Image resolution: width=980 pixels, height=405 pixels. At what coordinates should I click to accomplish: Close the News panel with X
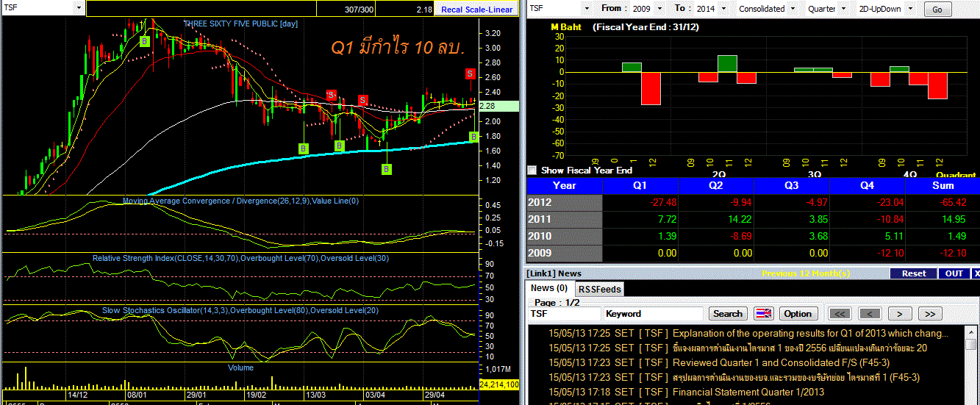coord(976,273)
